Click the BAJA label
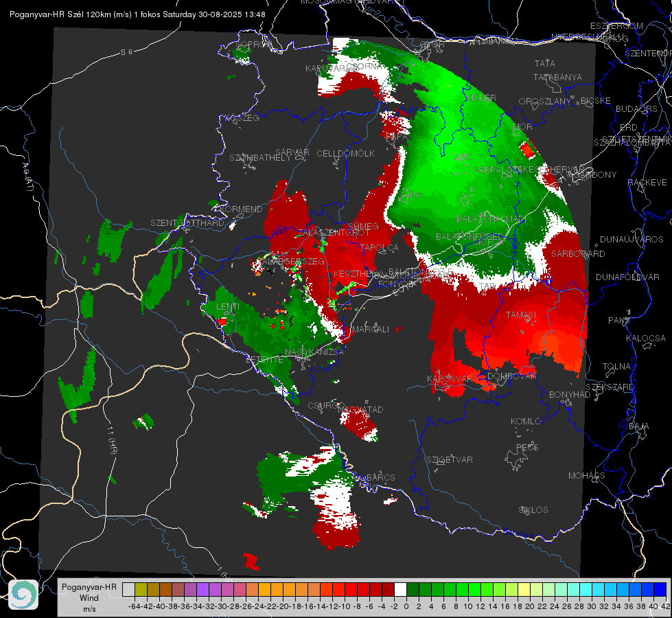This screenshot has height=618, width=672. (x=639, y=426)
